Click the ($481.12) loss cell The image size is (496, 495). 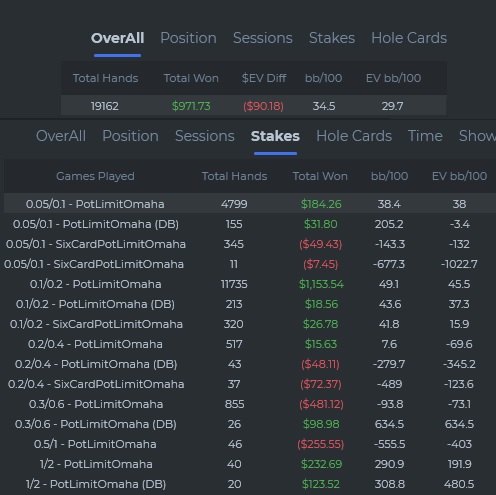[321, 404]
